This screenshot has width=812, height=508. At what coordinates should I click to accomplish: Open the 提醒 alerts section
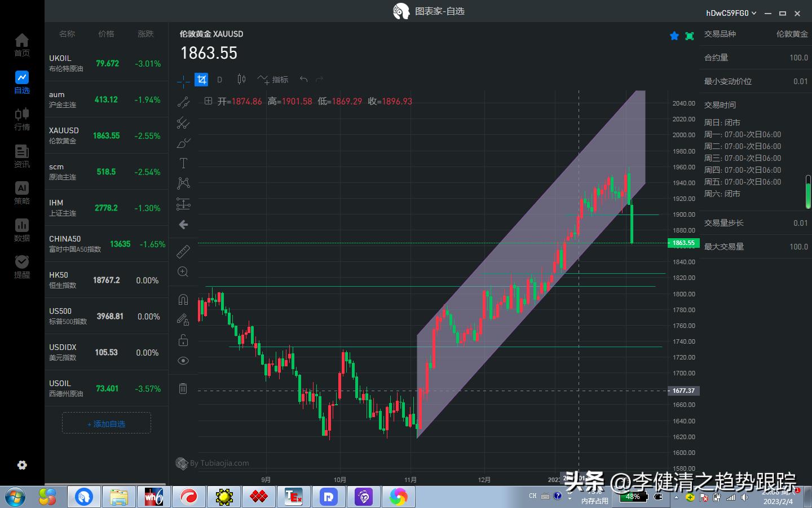pos(22,267)
